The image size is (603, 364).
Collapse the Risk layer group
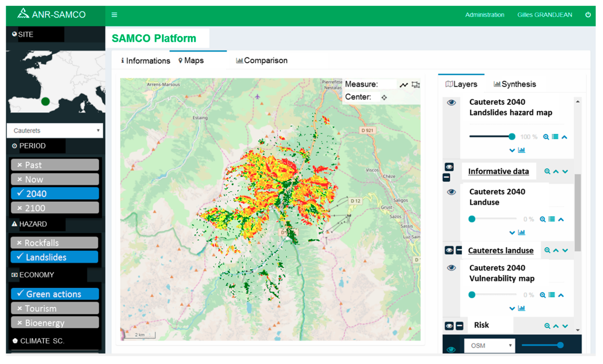[459, 326]
